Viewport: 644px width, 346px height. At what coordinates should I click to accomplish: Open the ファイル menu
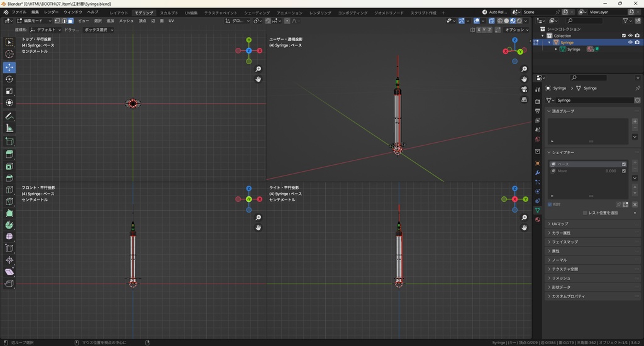(19, 12)
